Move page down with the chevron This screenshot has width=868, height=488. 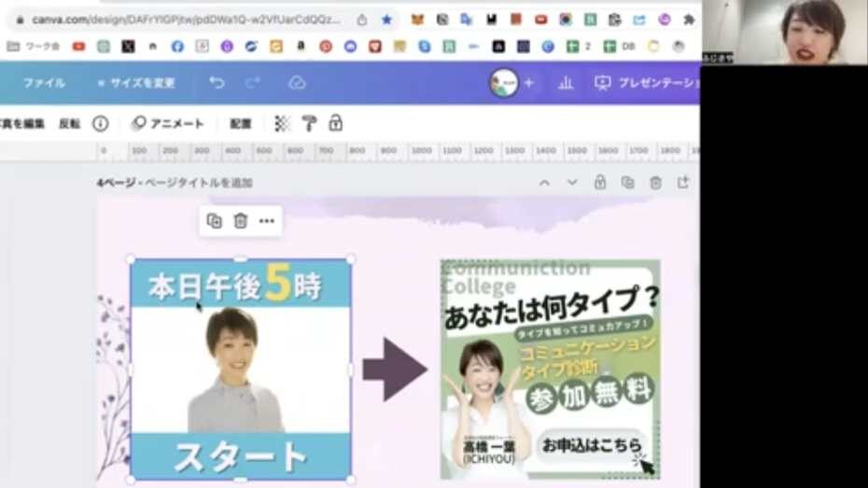[572, 183]
